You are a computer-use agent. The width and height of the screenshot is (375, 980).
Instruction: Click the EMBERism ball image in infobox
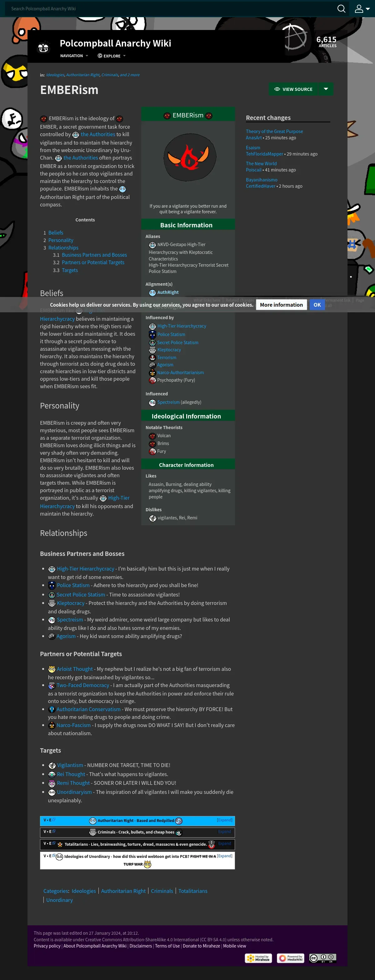[x=190, y=157]
